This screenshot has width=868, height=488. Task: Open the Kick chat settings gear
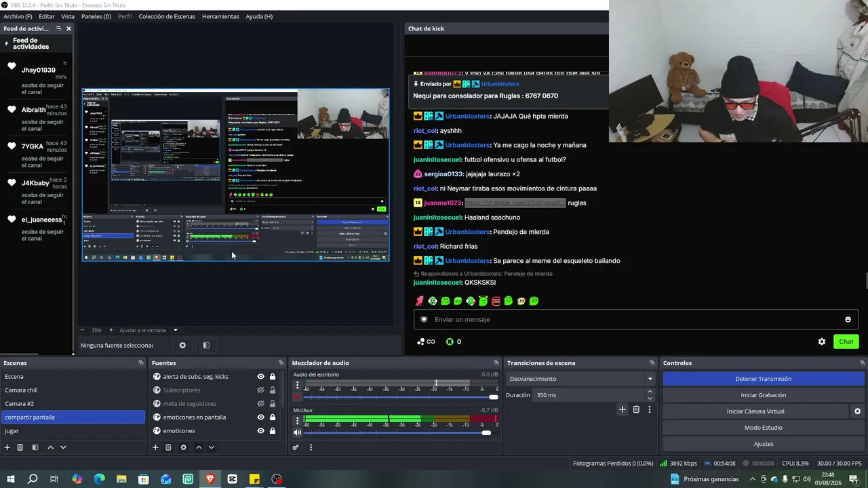pyautogui.click(x=822, y=342)
